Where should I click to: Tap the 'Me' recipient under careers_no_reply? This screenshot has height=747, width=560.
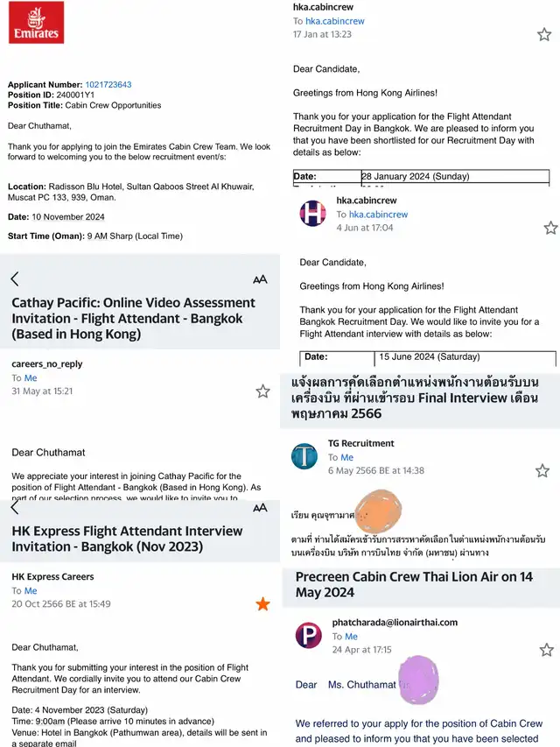(x=31, y=378)
